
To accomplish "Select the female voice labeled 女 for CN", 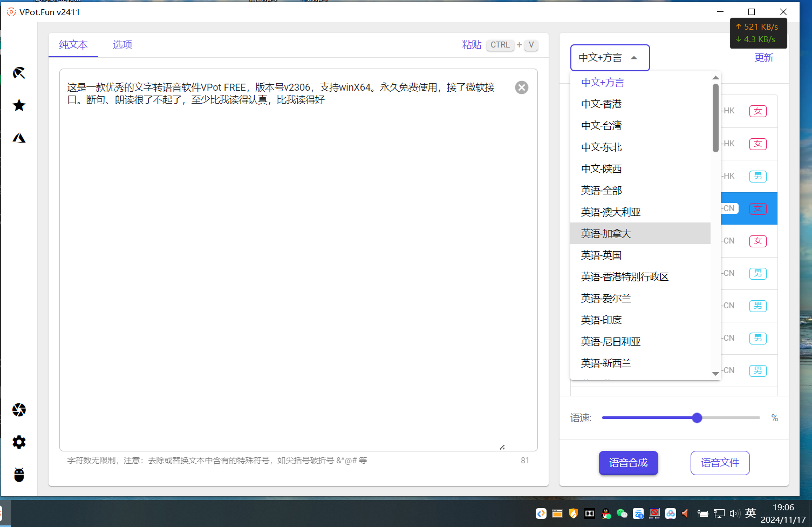I will tap(758, 241).
